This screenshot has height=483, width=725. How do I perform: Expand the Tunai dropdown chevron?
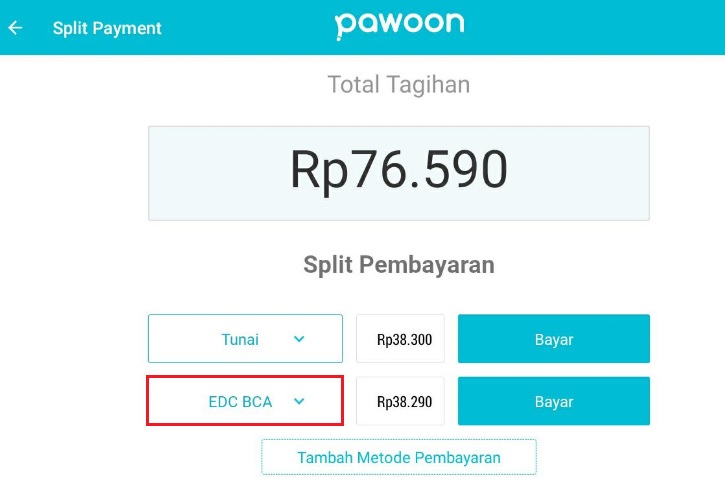click(x=299, y=339)
